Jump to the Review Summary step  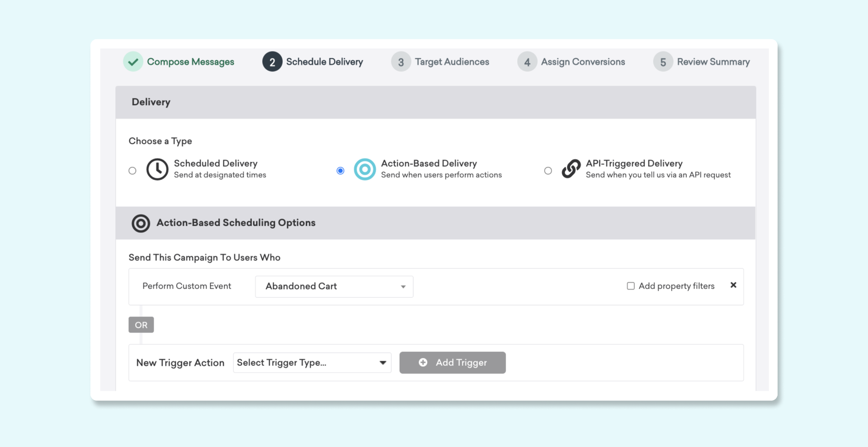click(713, 62)
